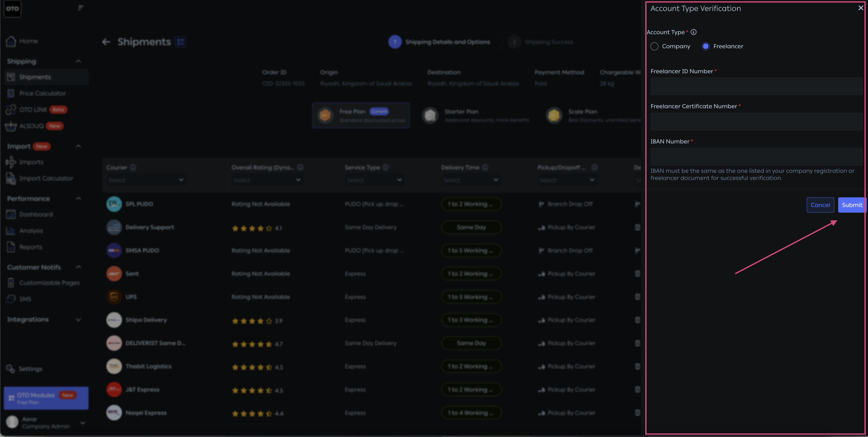The image size is (868, 437).
Task: Close the Account Type Verification panel
Action: coord(860,8)
